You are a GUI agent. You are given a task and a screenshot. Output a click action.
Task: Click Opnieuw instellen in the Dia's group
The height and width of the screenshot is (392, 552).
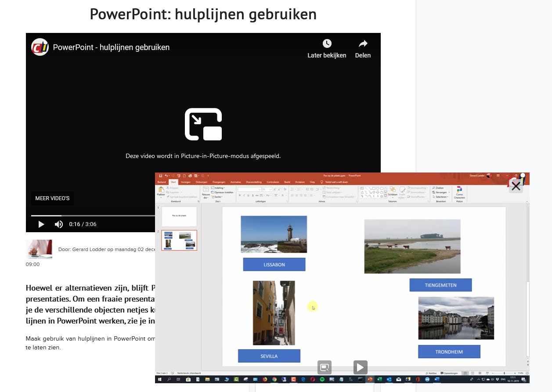(x=222, y=192)
